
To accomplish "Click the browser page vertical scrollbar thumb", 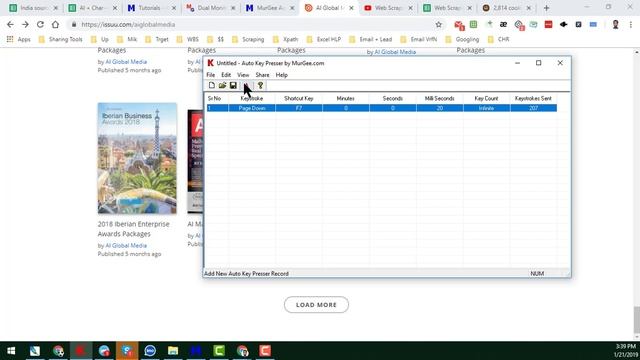I will [x=637, y=320].
